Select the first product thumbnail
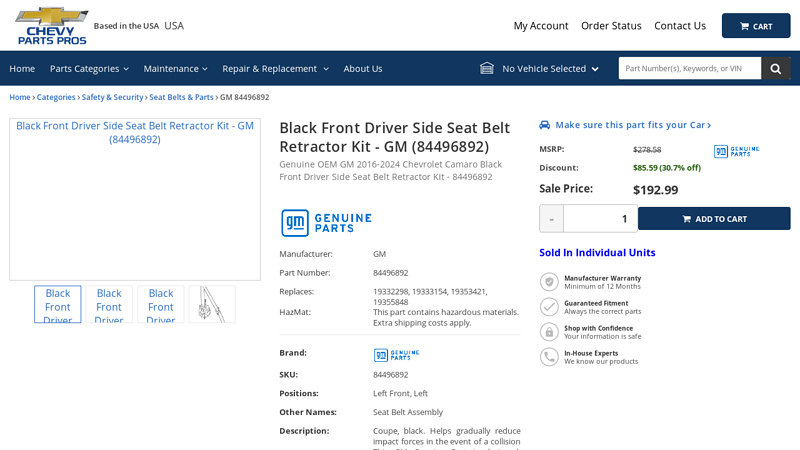Viewport: 800px width, 450px height. [x=58, y=304]
